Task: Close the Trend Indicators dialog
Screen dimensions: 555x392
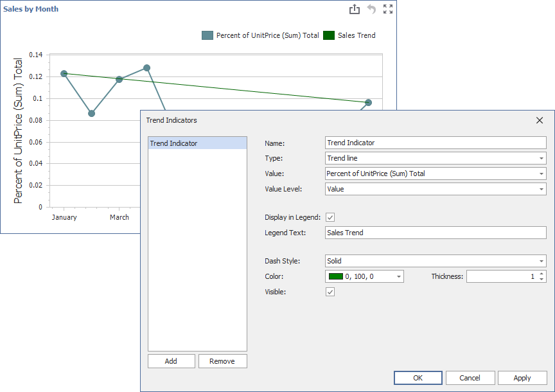Action: click(x=539, y=120)
